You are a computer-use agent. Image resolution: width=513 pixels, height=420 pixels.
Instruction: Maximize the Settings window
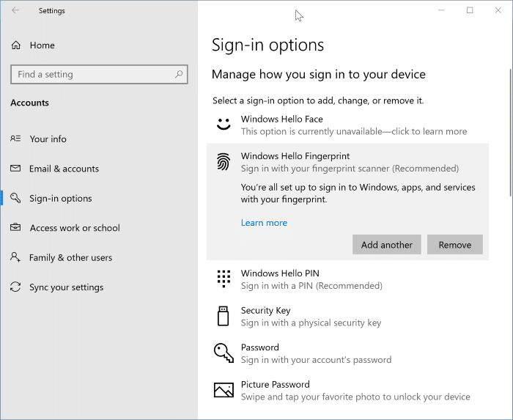[x=470, y=10]
